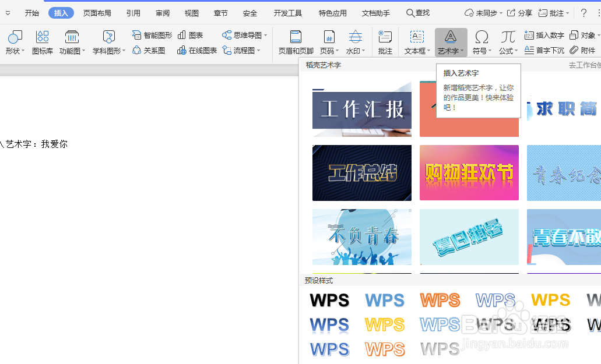Choose the 求职简 WordArt template
This screenshot has width=601, height=364.
[x=564, y=109]
